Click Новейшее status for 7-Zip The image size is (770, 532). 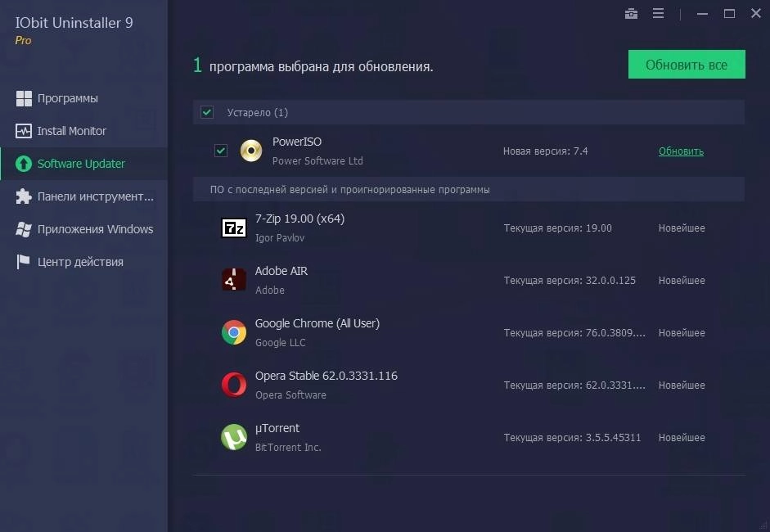coord(682,228)
